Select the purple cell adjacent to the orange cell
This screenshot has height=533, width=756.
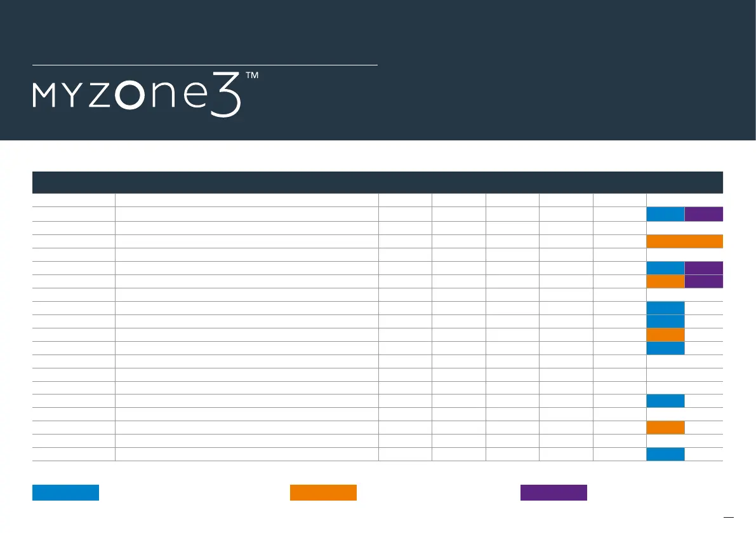coord(704,281)
